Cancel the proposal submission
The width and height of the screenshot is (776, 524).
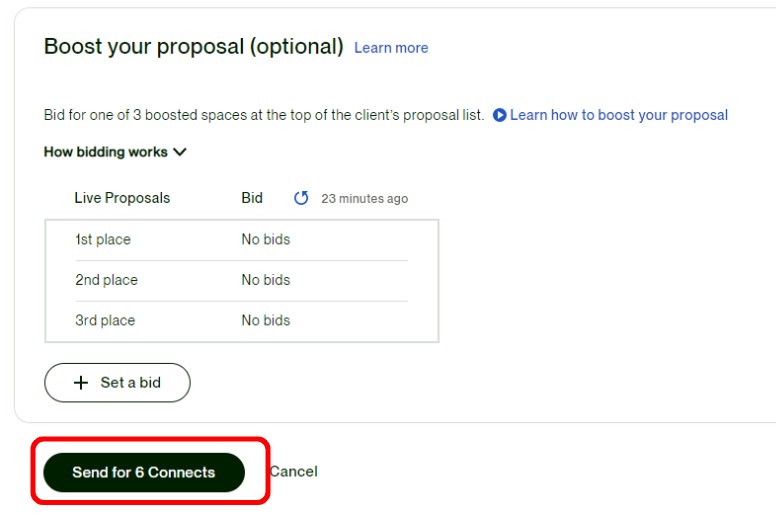point(293,472)
